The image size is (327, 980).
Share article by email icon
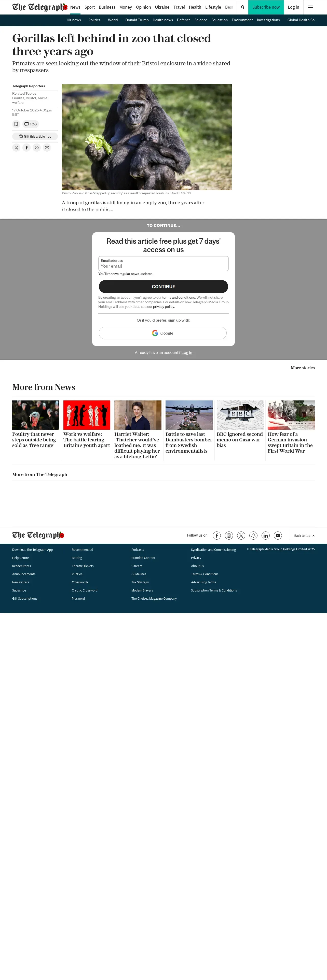47,148
